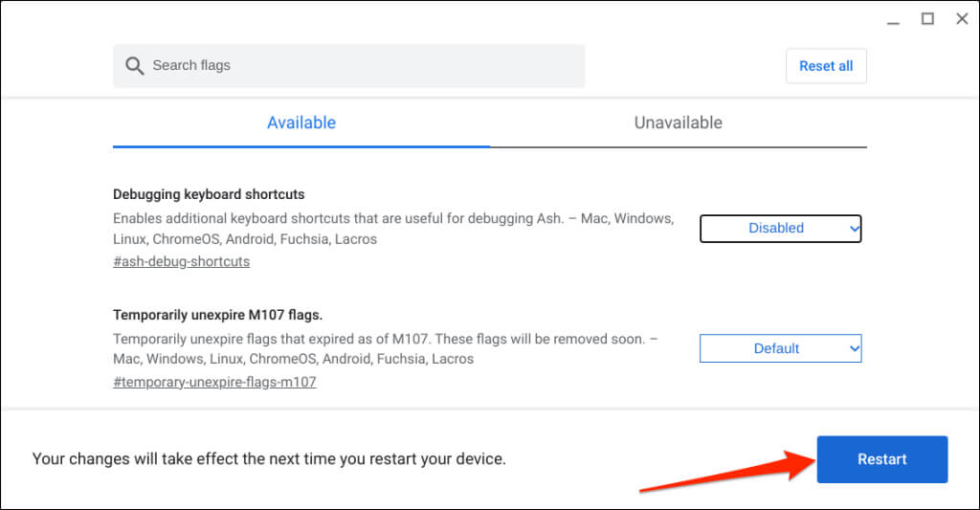Click the search magnifier icon
Screen dimensions: 980x510
click(x=134, y=66)
